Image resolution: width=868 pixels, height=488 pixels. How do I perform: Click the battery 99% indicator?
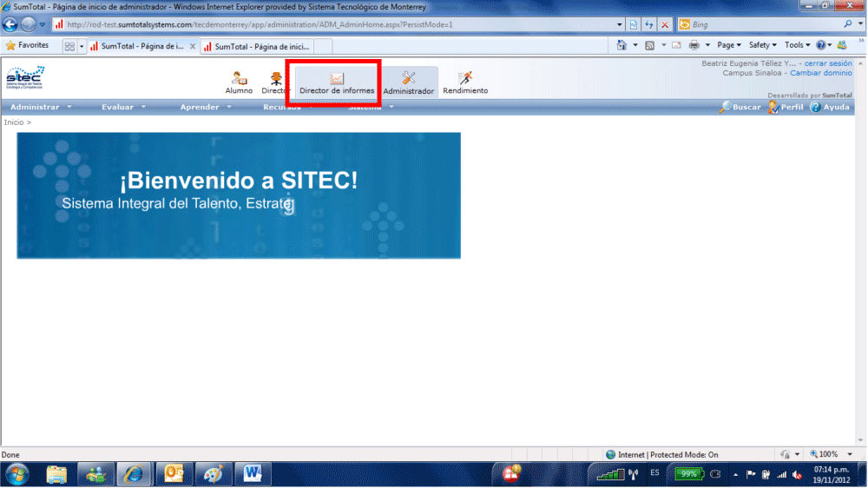pos(688,474)
